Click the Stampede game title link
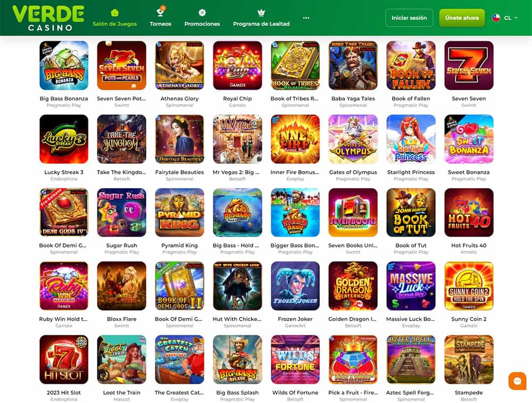The image size is (532, 403). tap(469, 392)
